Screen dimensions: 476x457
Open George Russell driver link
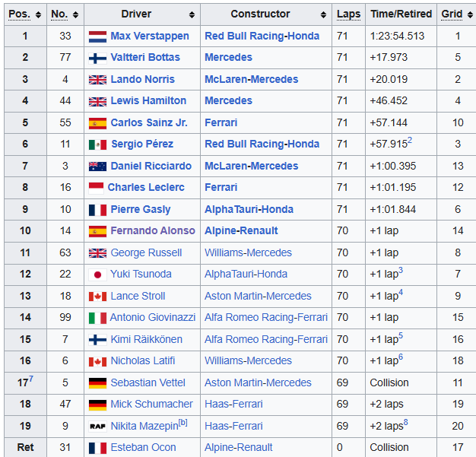click(146, 253)
